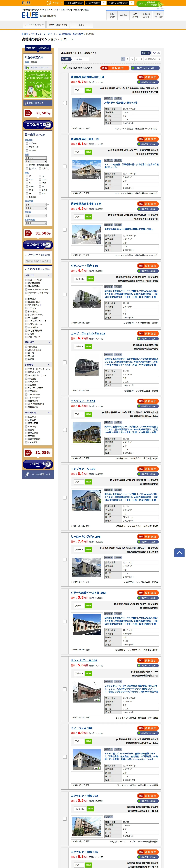The width and height of the screenshot is (186, 868).
Task: Open 事務所・店舗・その他 tab
Action: (58, 25)
